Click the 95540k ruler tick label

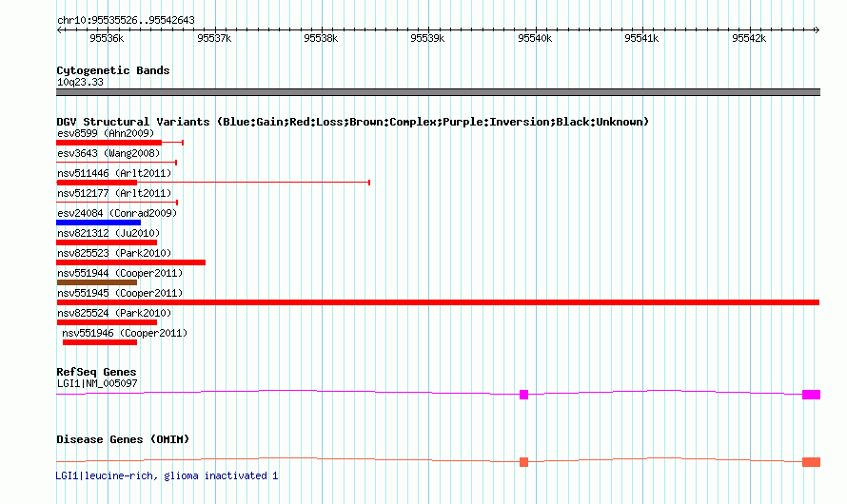(535, 38)
